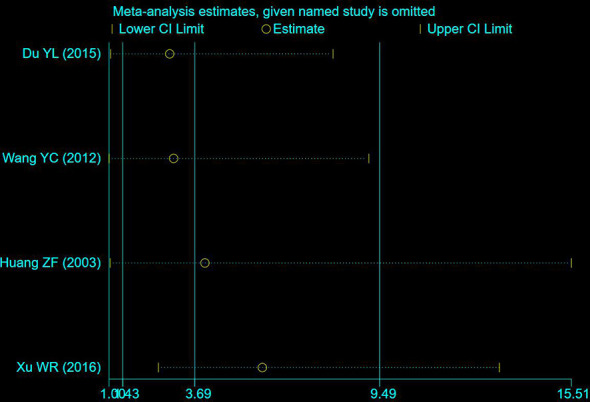
Task: Click the Estimate legend text
Action: click(299, 29)
